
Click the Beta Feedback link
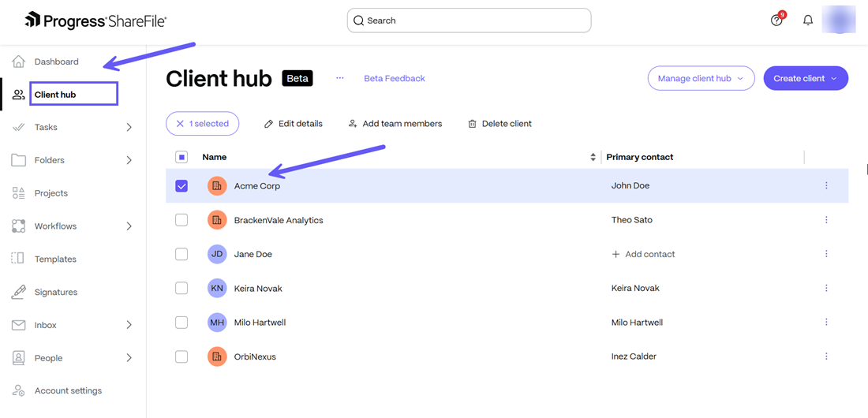coord(394,78)
